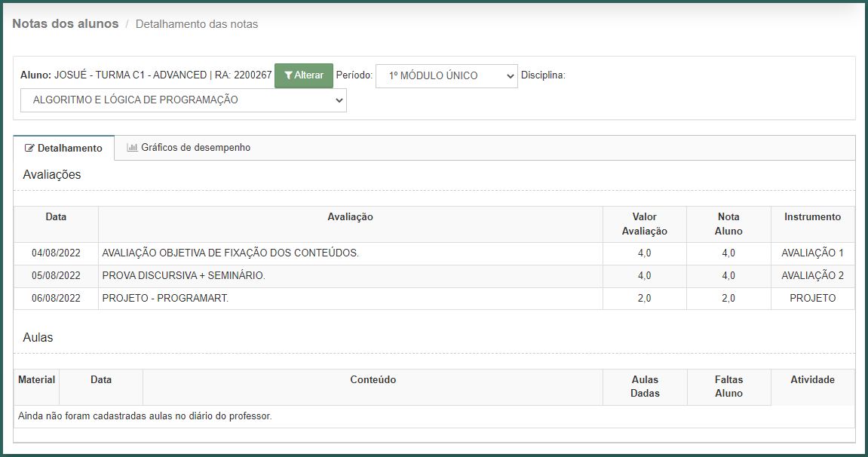
Task: Switch to the Gráficos de desempenho tab
Action: 195,148
